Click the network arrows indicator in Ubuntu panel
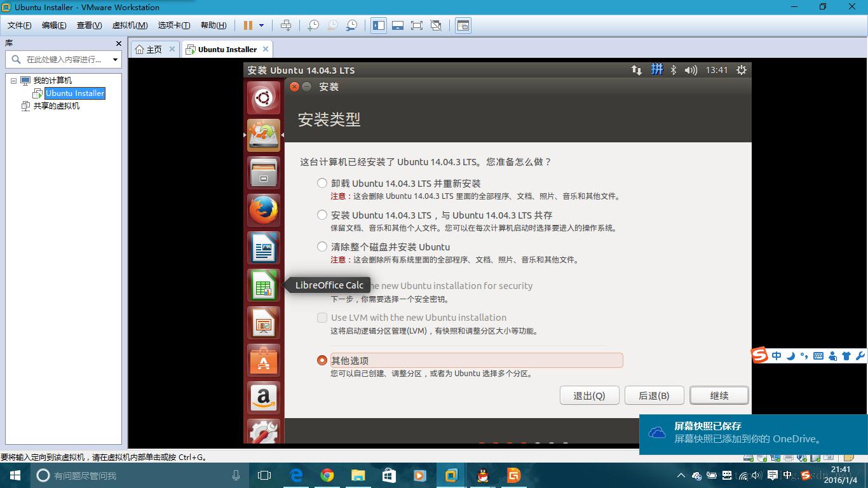The image size is (868, 488). (x=636, y=70)
